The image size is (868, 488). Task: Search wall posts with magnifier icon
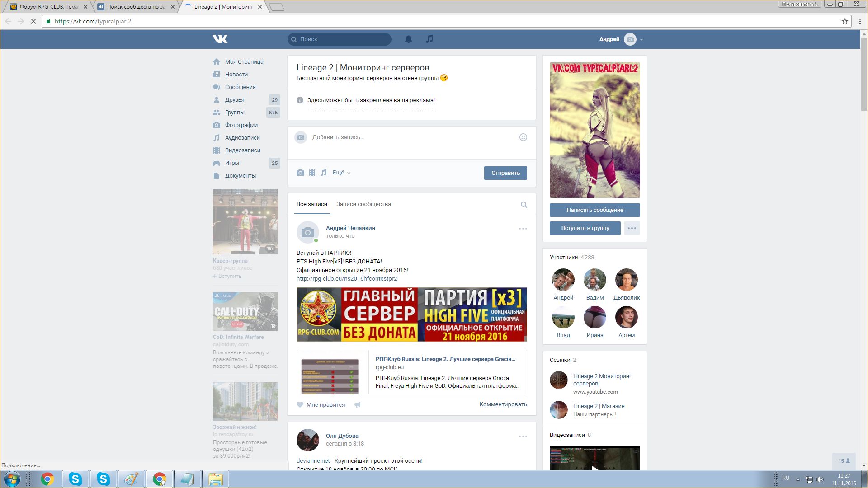pyautogui.click(x=524, y=205)
